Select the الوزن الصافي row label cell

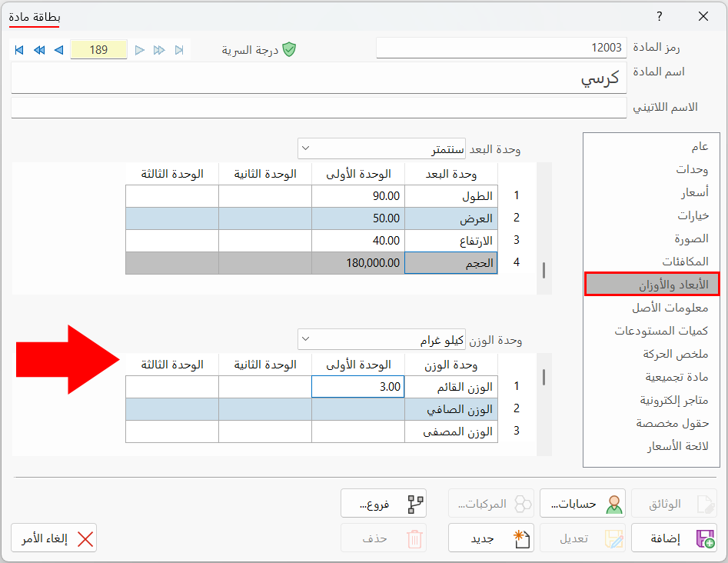coord(451,409)
